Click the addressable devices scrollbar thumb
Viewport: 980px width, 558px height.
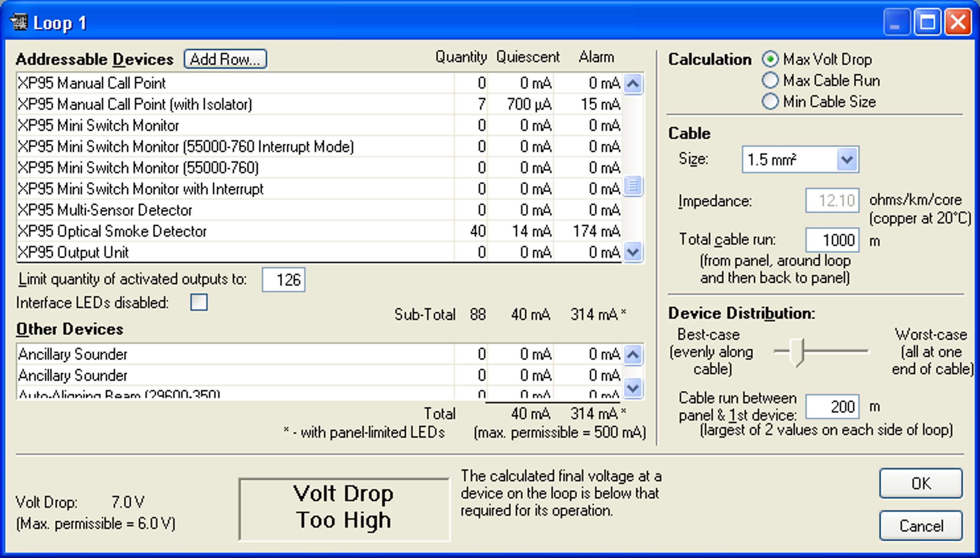(x=633, y=186)
